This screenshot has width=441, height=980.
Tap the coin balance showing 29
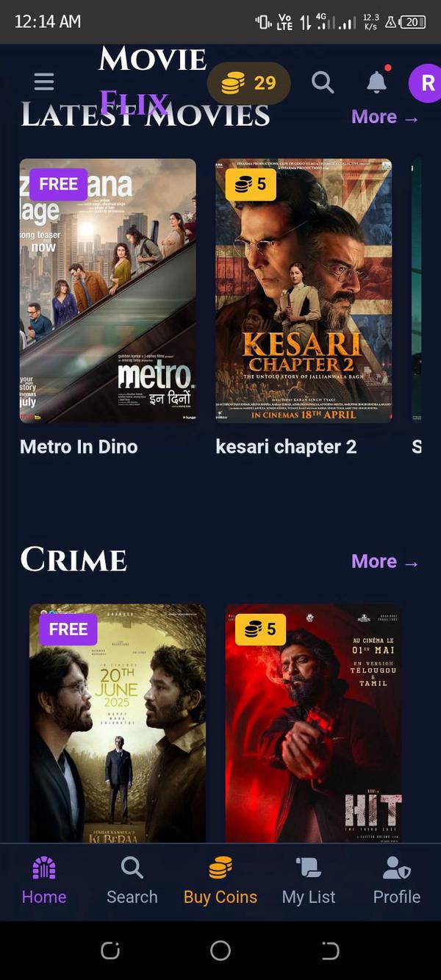[x=249, y=82]
